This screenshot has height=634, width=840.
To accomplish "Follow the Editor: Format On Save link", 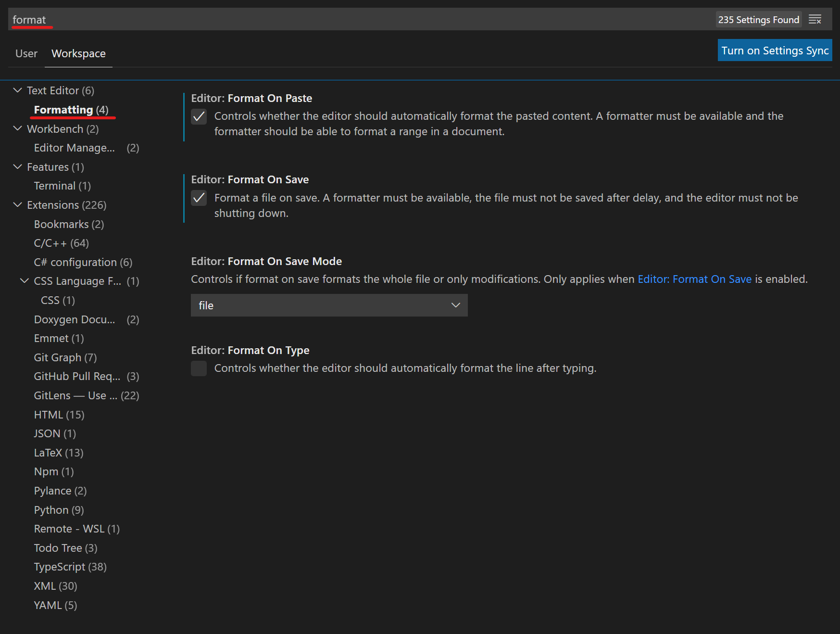I will click(694, 279).
